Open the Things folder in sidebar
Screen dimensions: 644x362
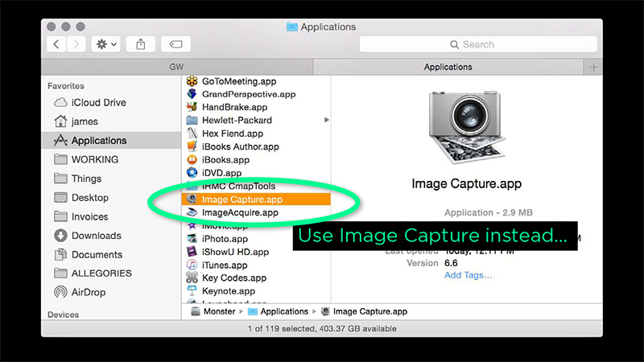[x=77, y=179]
